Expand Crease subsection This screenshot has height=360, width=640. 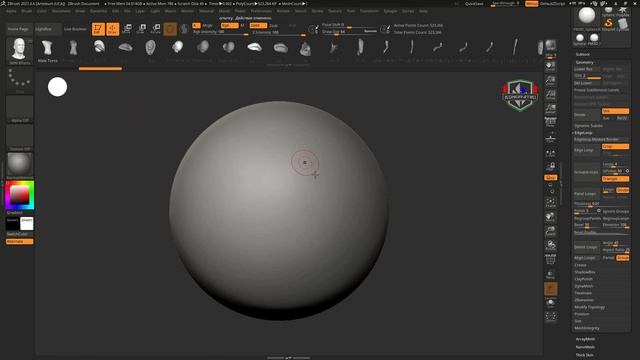(580, 265)
